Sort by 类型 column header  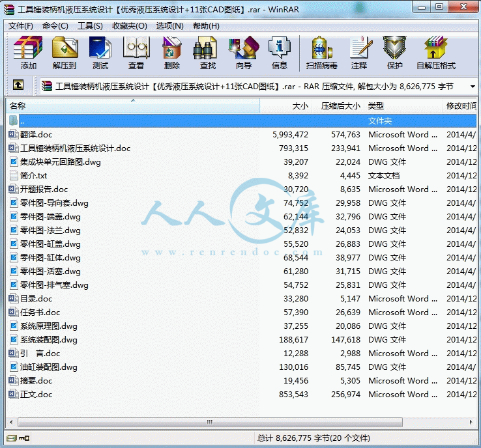tap(403, 106)
